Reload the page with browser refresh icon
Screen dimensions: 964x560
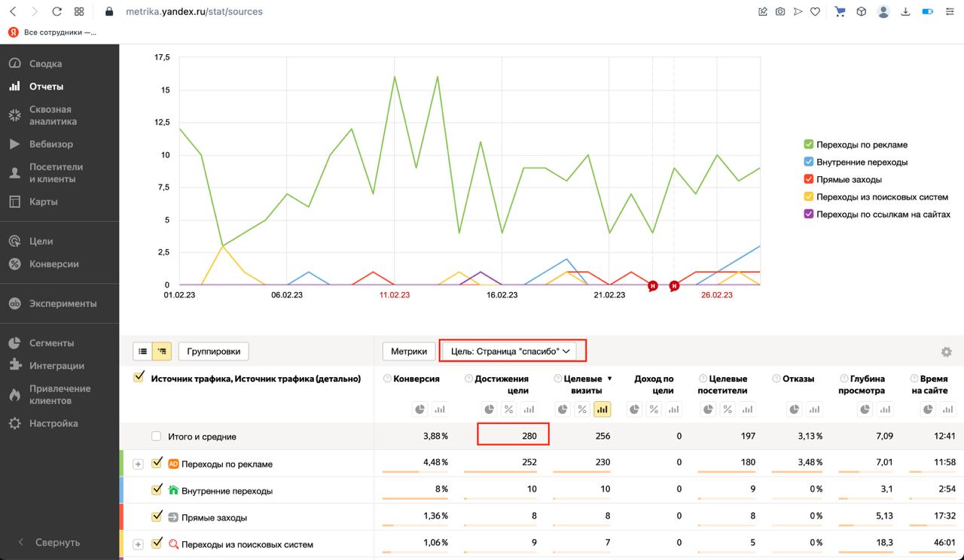[56, 12]
